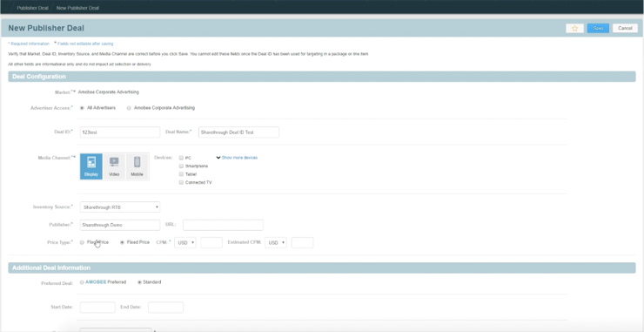
Task: Go to Publisher Deal breadcrumb
Action: (32, 8)
